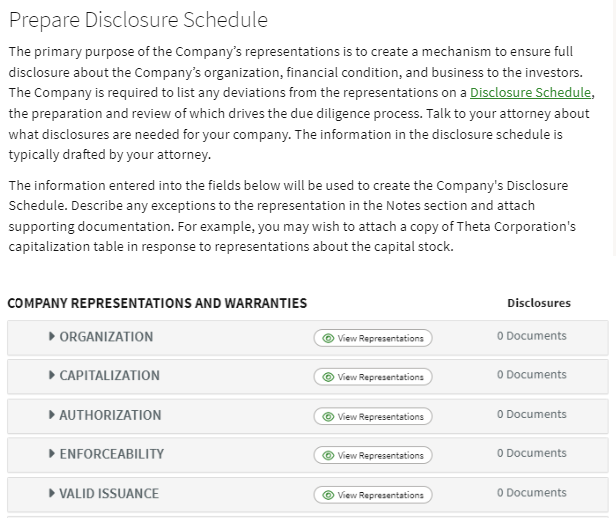Open the Disclosure Schedule link
The width and height of the screenshot is (616, 518).
pos(530,93)
